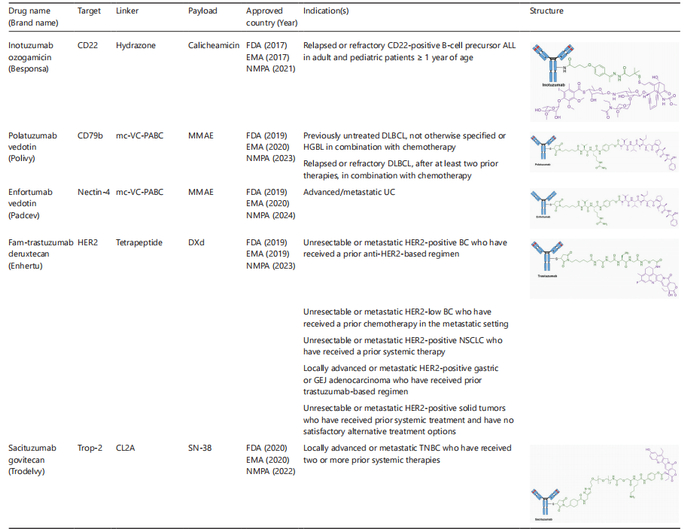700x529 pixels.
Task: Select the payload cell 'Calicheamicin'
Action: (x=213, y=46)
